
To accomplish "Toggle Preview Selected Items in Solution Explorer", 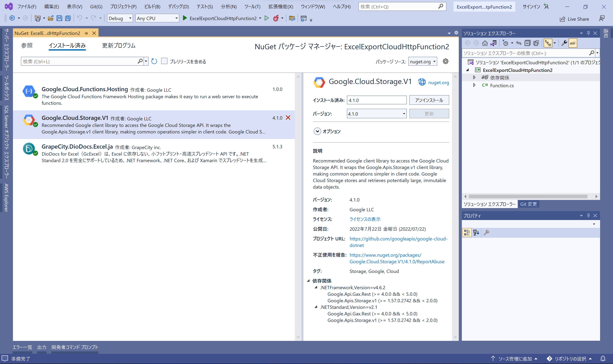I will (x=573, y=43).
